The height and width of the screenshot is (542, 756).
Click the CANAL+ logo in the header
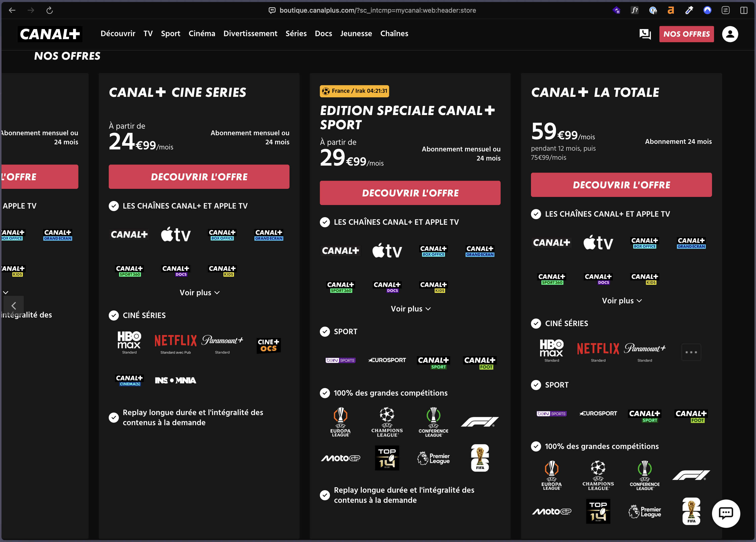(x=50, y=34)
